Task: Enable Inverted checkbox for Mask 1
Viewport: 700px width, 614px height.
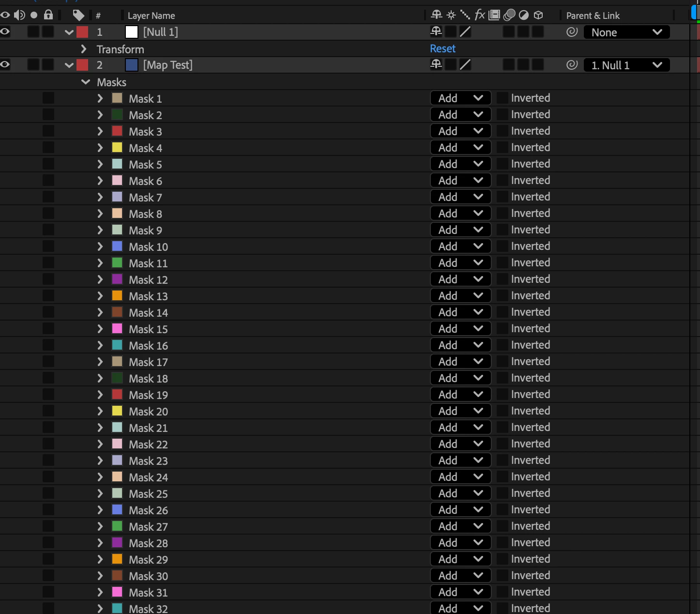Action: [x=502, y=98]
